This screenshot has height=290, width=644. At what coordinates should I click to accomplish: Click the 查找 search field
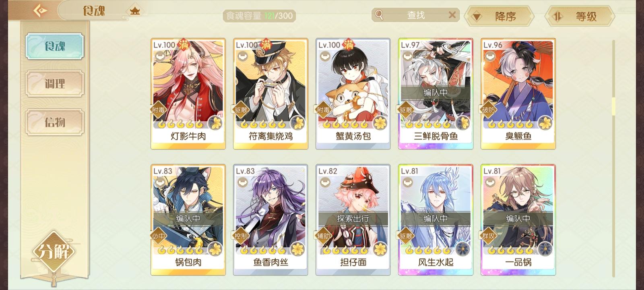tap(416, 15)
